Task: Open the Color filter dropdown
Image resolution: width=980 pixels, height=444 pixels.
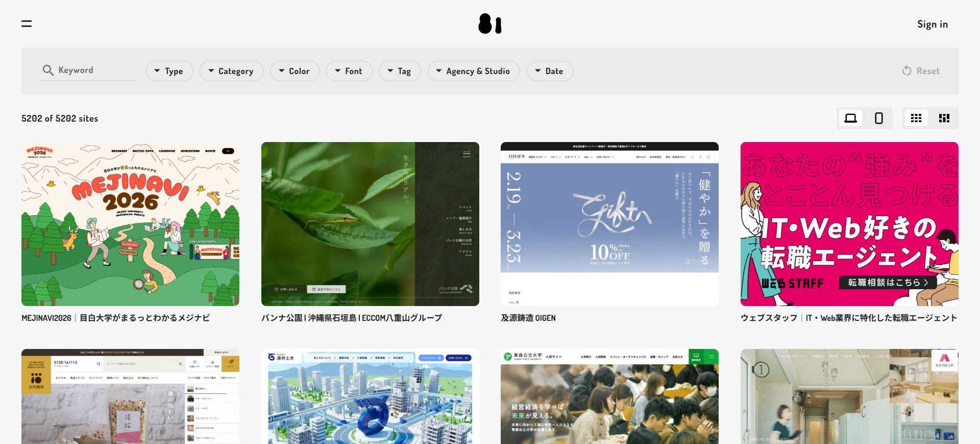Action: point(295,71)
